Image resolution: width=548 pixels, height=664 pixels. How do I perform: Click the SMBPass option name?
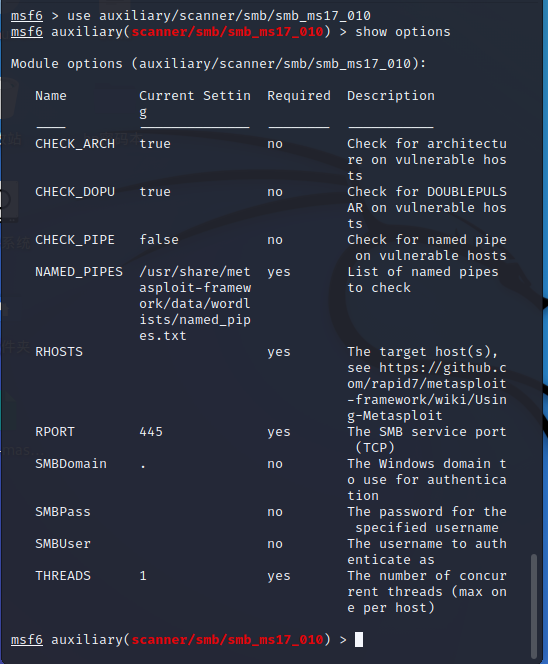[x=63, y=512]
